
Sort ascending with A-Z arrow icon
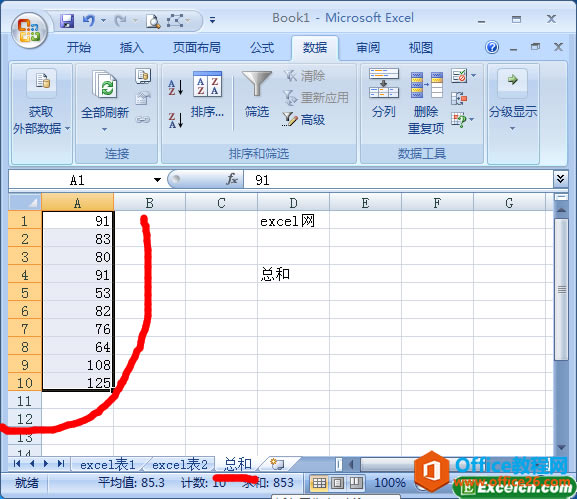point(176,88)
